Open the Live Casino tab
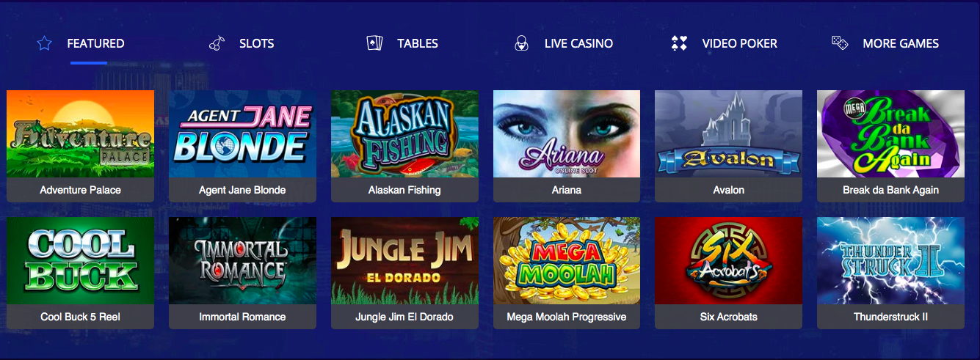The height and width of the screenshot is (360, 980). tap(578, 43)
